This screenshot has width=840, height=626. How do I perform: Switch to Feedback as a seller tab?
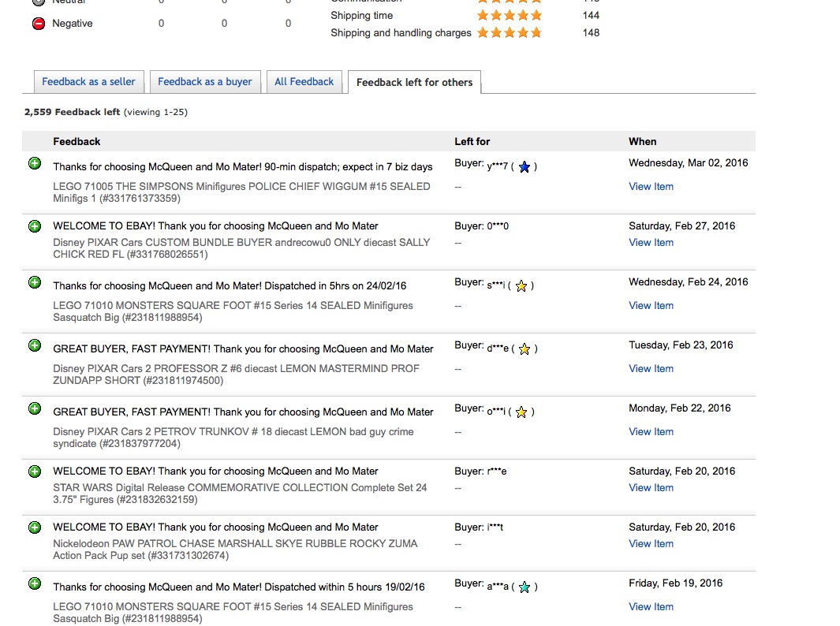(88, 82)
